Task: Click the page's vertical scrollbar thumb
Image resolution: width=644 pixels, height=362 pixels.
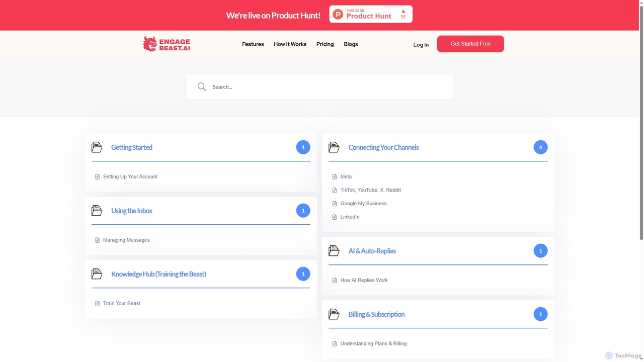Action: [641, 123]
